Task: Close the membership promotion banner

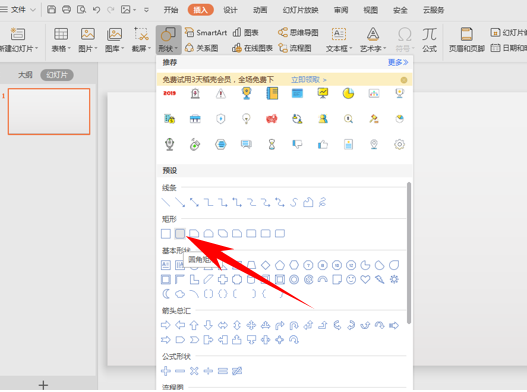Action: pyautogui.click(x=404, y=80)
